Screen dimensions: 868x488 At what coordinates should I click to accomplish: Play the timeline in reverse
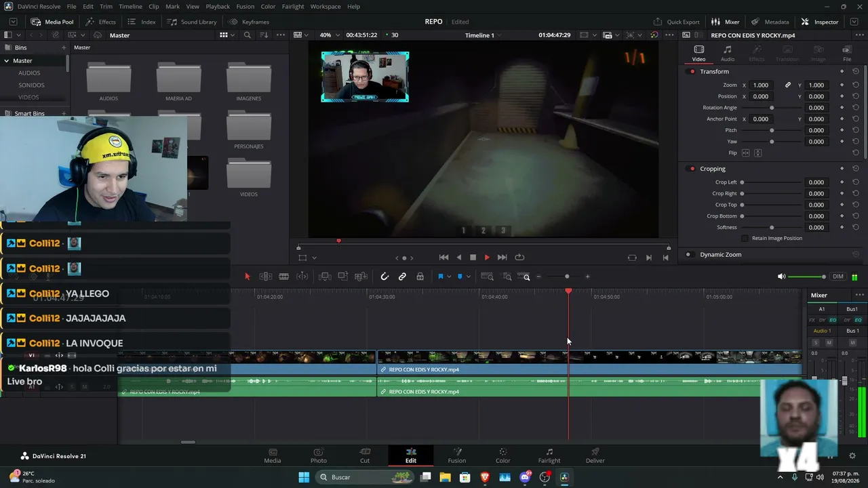(x=459, y=258)
